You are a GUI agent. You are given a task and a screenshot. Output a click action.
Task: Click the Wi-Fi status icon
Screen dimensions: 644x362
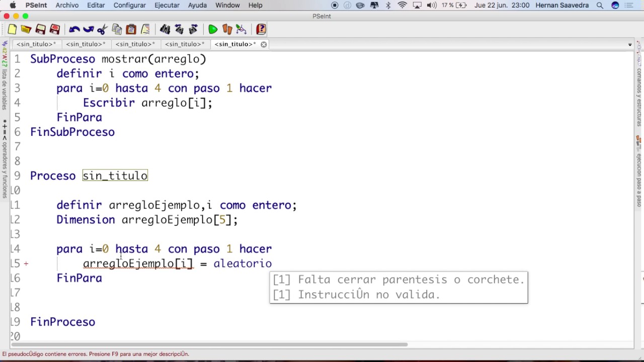[x=402, y=5]
